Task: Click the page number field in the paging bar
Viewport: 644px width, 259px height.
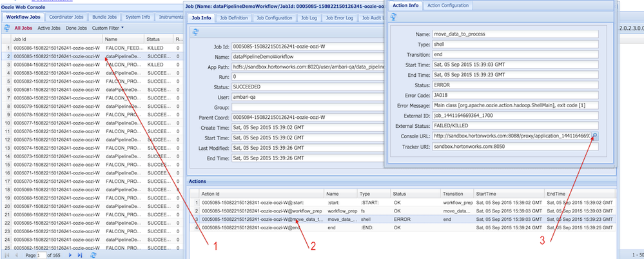Action: 42,255
